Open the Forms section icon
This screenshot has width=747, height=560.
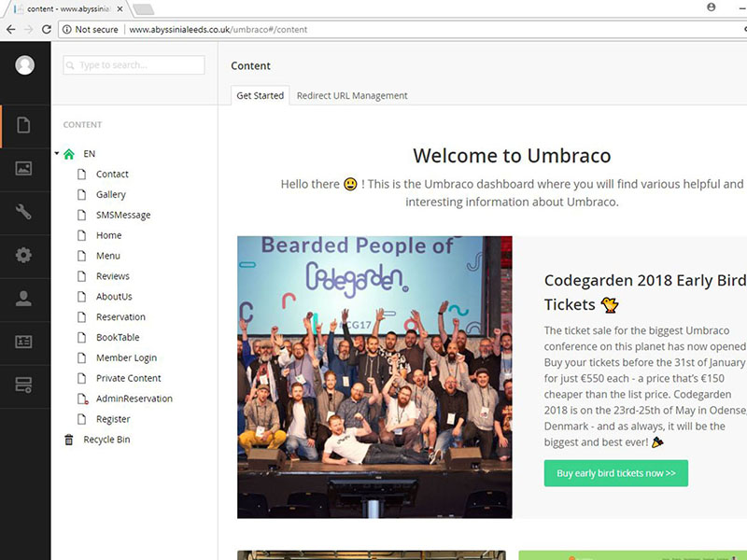click(x=23, y=385)
